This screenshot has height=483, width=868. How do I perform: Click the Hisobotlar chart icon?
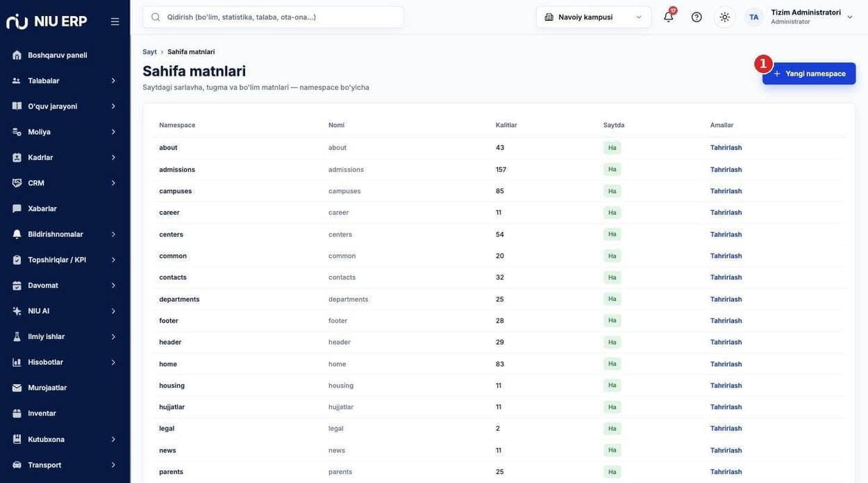coord(17,362)
